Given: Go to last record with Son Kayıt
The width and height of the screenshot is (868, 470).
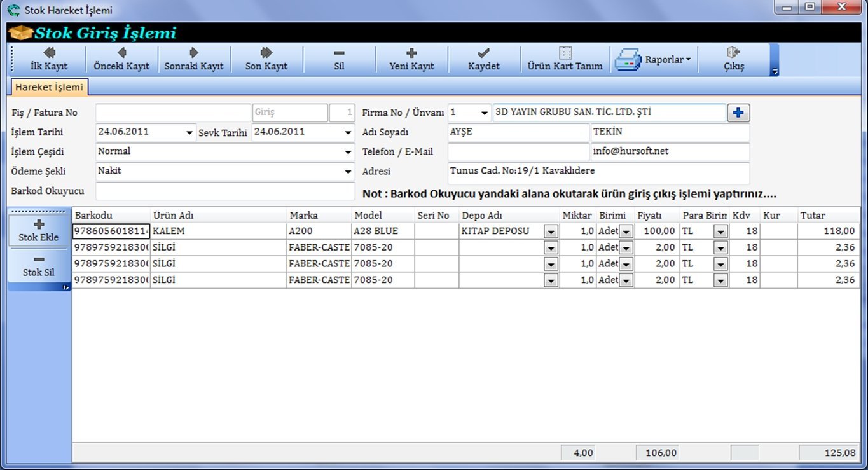Looking at the screenshot, I should 266,59.
